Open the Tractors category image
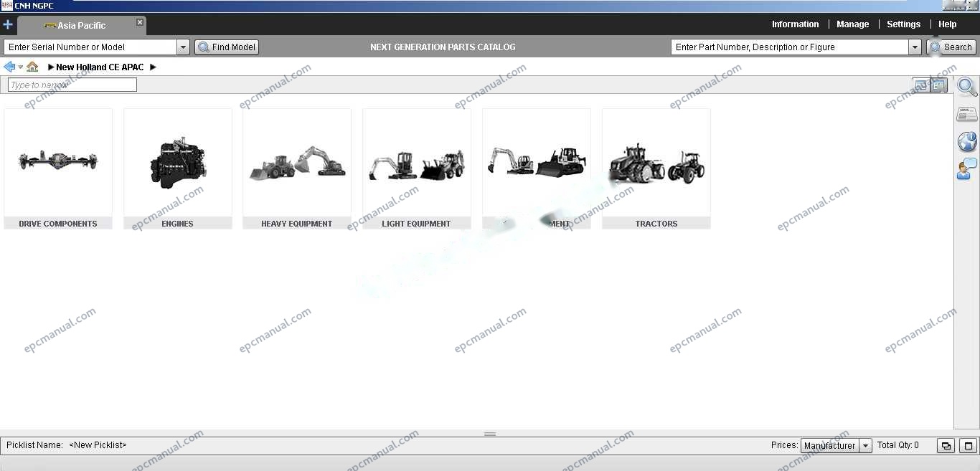 [x=656, y=163]
